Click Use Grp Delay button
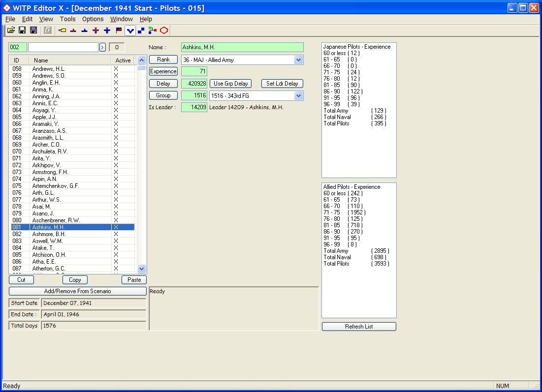The height and width of the screenshot is (392, 542). 230,84
